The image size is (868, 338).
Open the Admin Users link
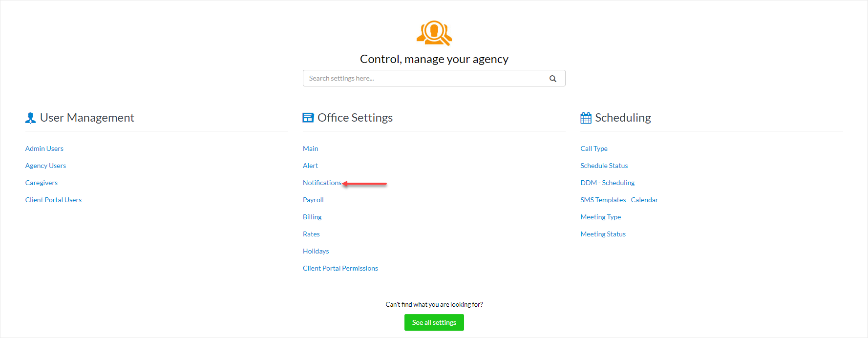tap(44, 148)
